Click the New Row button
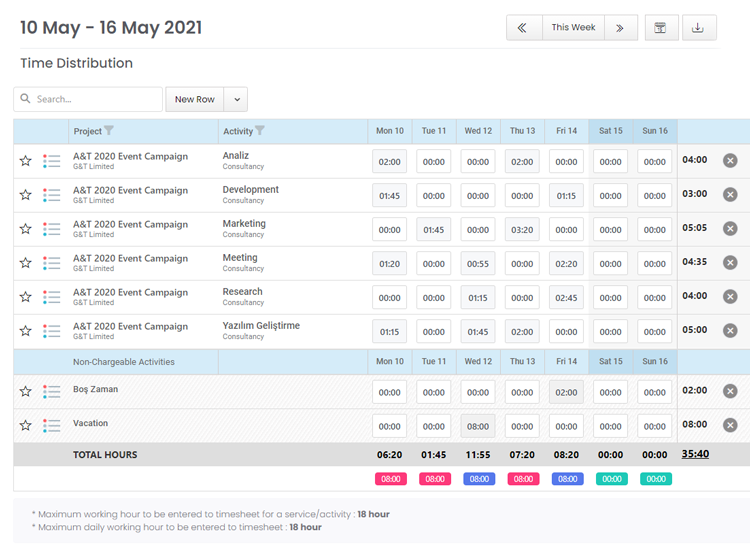Screen dimensions: 750x553 pos(194,99)
